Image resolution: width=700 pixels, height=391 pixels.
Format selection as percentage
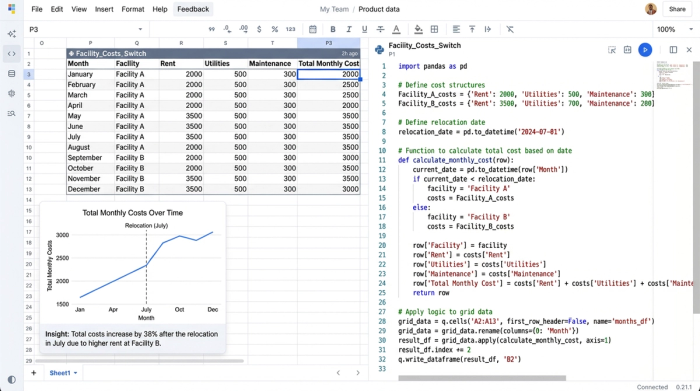[x=275, y=29]
